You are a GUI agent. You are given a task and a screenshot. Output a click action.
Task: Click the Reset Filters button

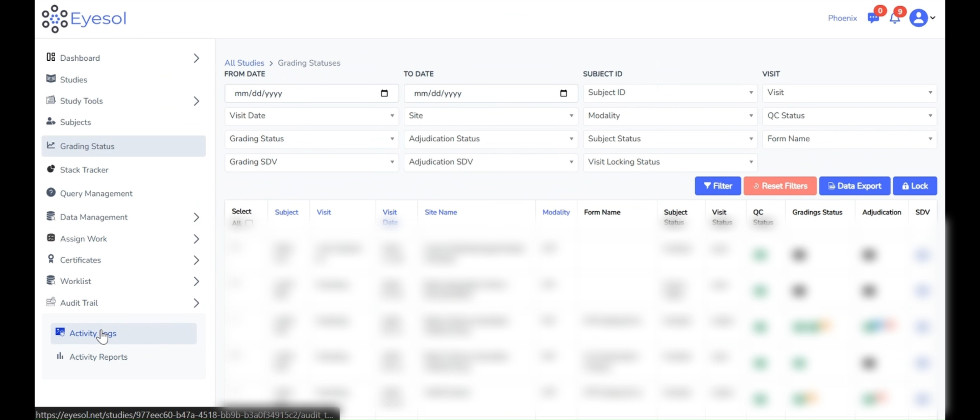pos(779,186)
